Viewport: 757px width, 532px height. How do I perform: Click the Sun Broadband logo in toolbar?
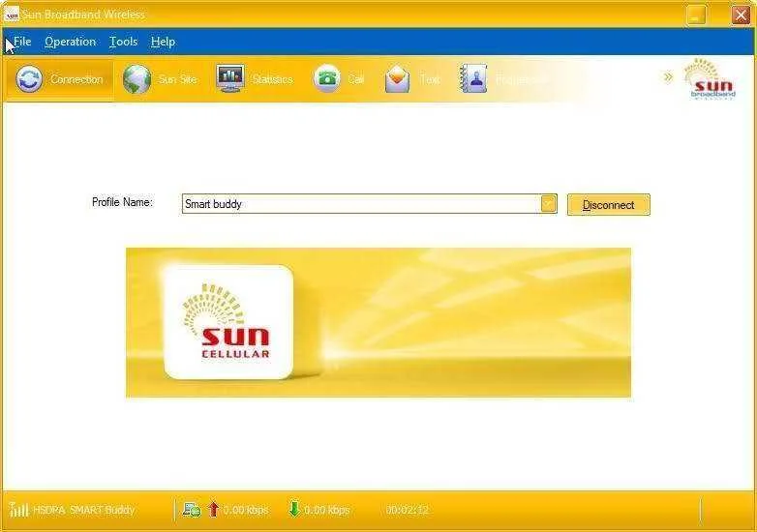click(712, 78)
